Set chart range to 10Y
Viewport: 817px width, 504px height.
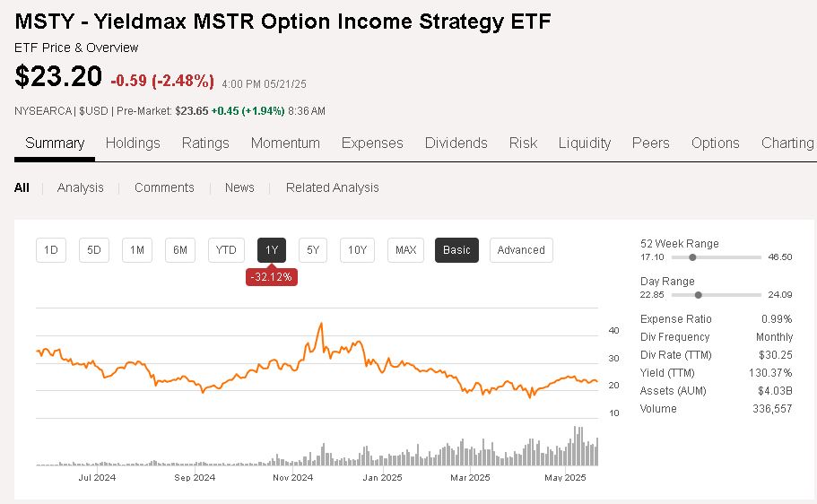coord(357,250)
